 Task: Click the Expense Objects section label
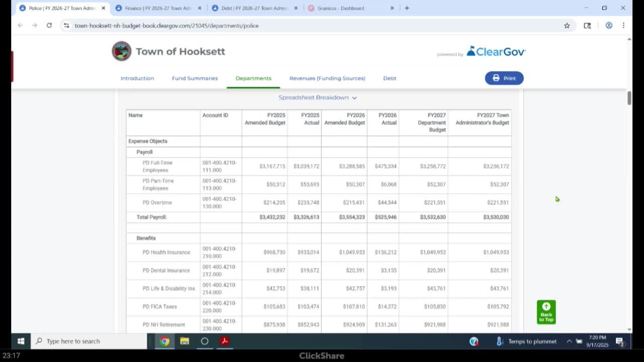coord(148,141)
